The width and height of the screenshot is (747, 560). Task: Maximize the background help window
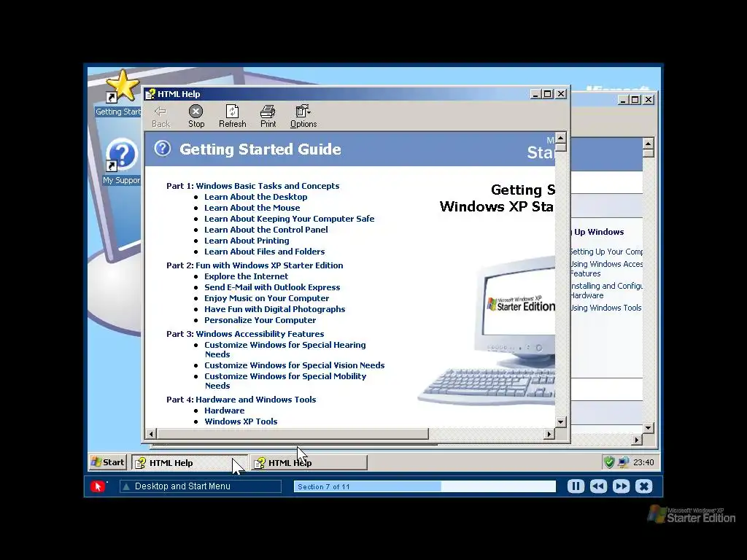pos(635,99)
